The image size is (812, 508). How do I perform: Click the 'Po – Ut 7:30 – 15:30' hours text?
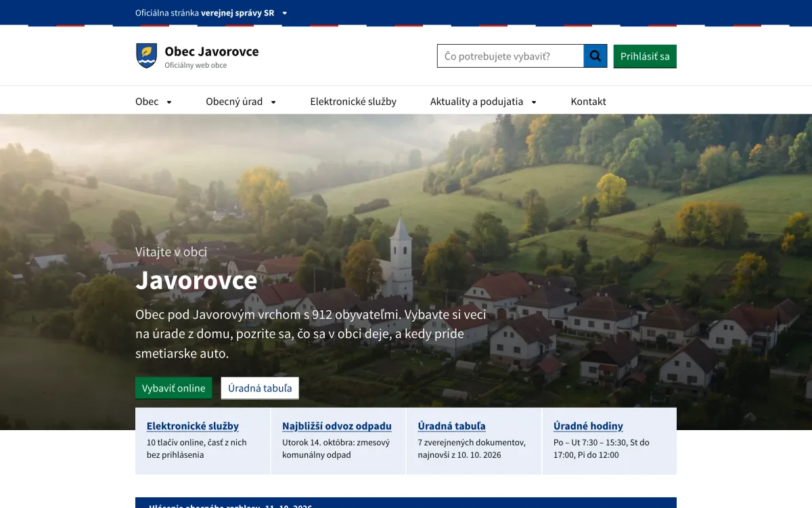point(602,448)
